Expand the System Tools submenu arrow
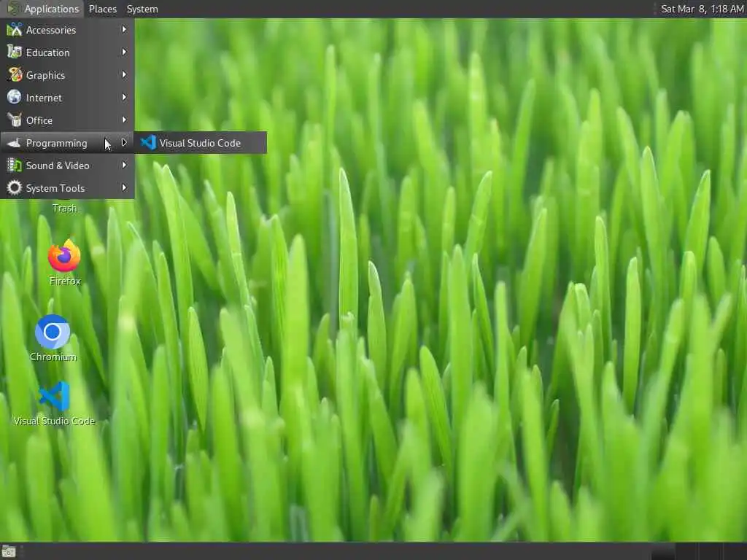This screenshot has height=560, width=747. [x=124, y=187]
